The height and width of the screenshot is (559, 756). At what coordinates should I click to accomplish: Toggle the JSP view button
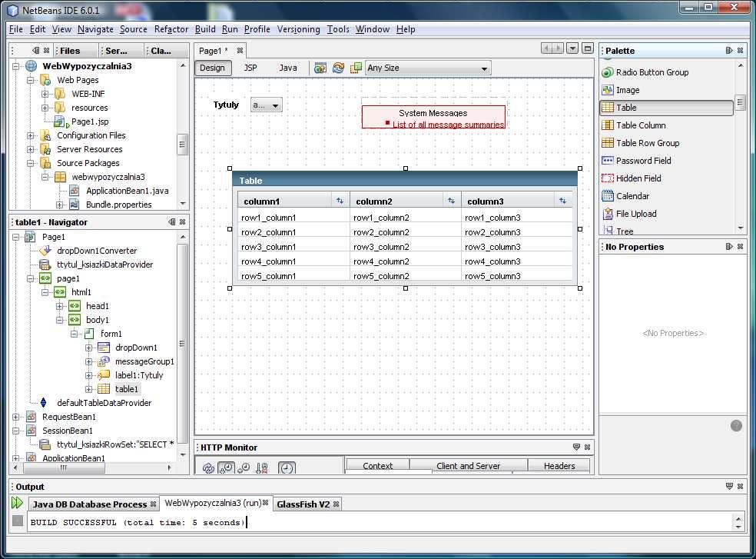point(250,68)
